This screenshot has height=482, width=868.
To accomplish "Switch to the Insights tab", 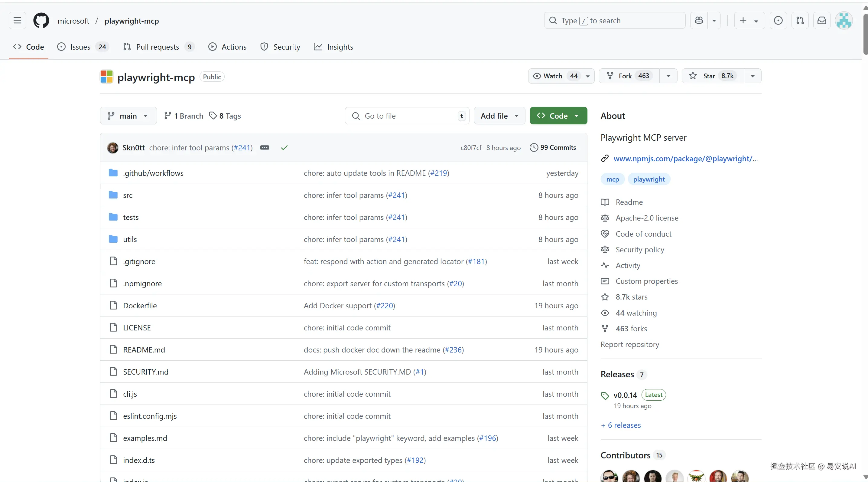I will click(x=340, y=47).
